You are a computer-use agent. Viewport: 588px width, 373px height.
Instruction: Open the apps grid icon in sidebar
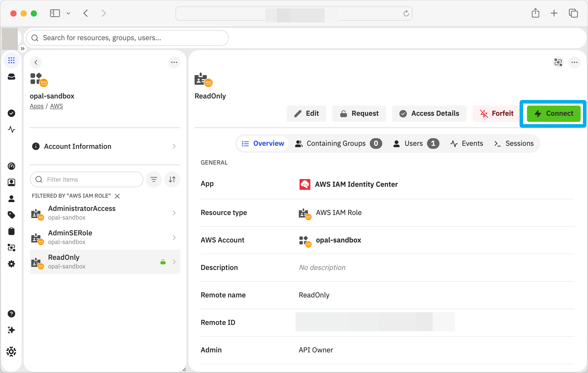[x=11, y=60]
